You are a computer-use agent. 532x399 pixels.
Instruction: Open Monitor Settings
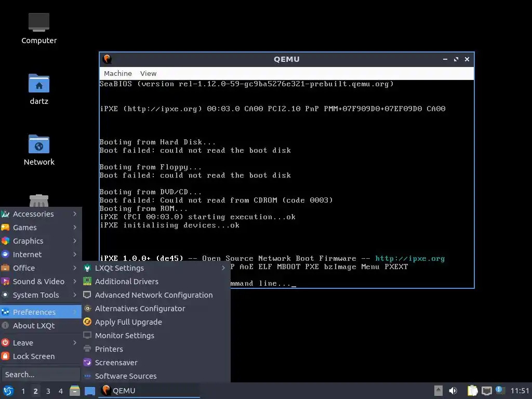(x=156, y=336)
